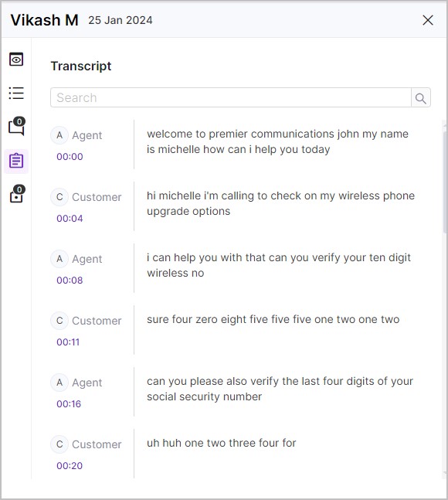
Task: Click the magnifier search button
Action: pyautogui.click(x=421, y=98)
